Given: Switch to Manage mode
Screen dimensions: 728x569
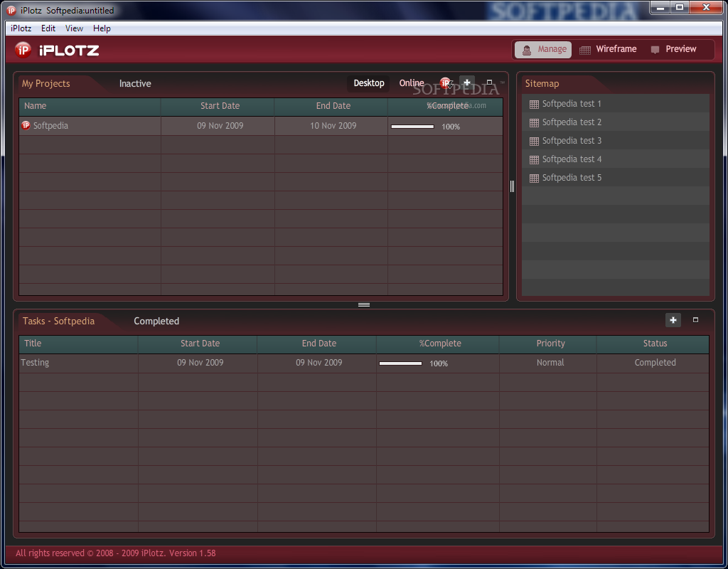Looking at the screenshot, I should pos(543,49).
